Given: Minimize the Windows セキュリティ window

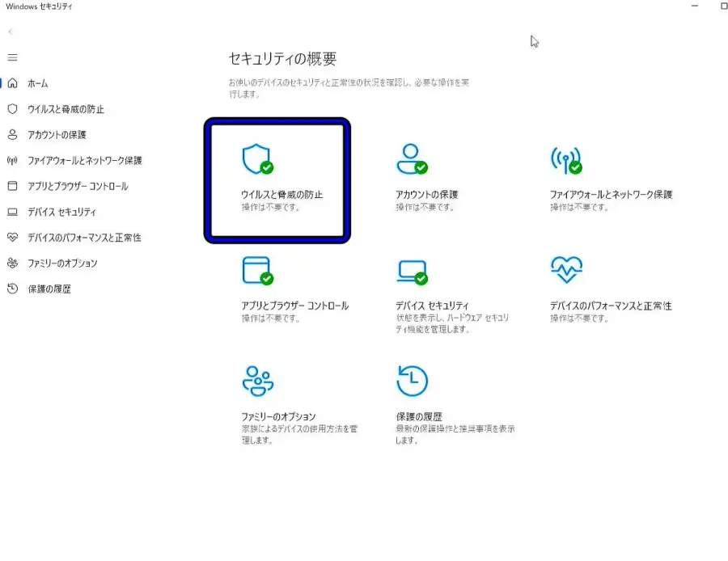Looking at the screenshot, I should pyautogui.click(x=695, y=6).
